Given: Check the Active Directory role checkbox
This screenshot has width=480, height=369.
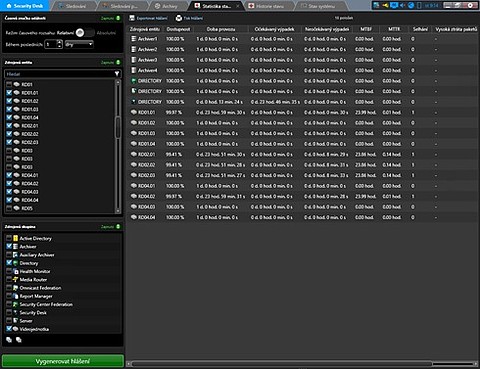Looking at the screenshot, I should coord(9,238).
